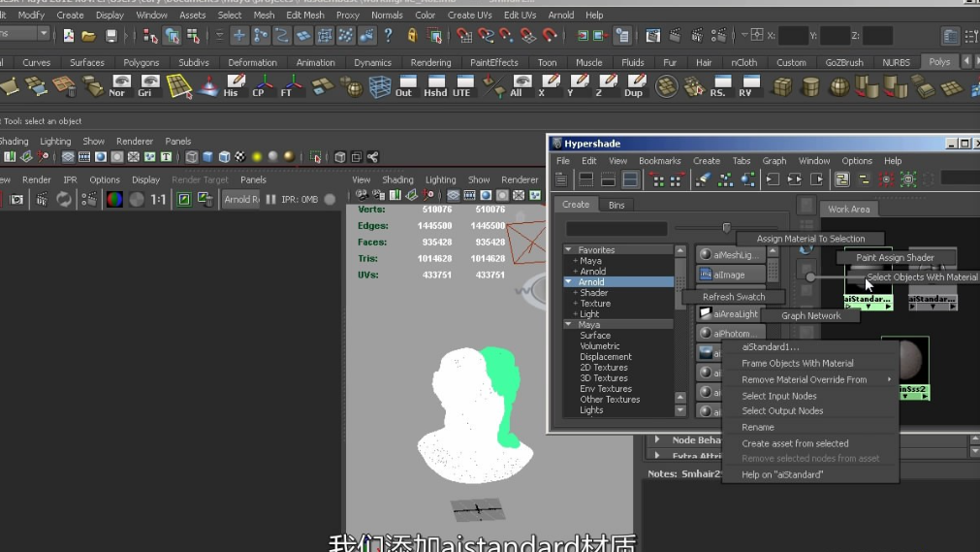980x552 pixels.
Task: Create an aiPhotometric light node
Action: click(x=729, y=334)
